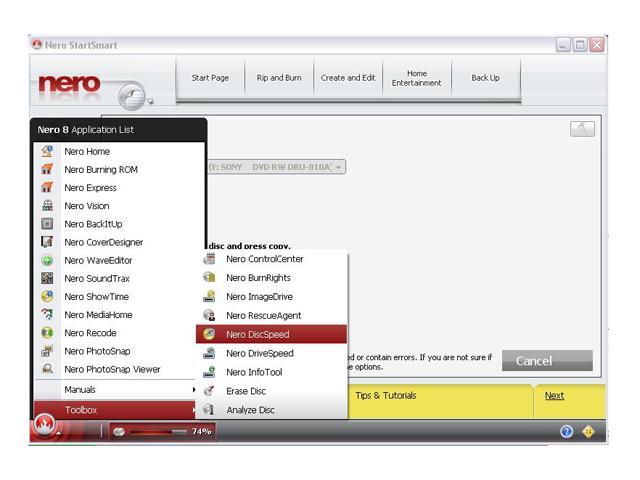Click the 74% volume value
Viewport: 640px width, 480px height.
[x=202, y=431]
